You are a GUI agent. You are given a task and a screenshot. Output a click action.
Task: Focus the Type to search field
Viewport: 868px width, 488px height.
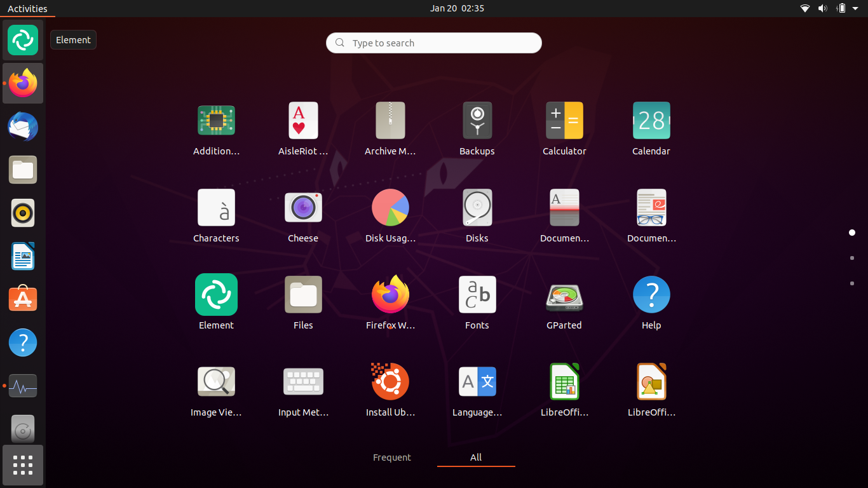[434, 43]
